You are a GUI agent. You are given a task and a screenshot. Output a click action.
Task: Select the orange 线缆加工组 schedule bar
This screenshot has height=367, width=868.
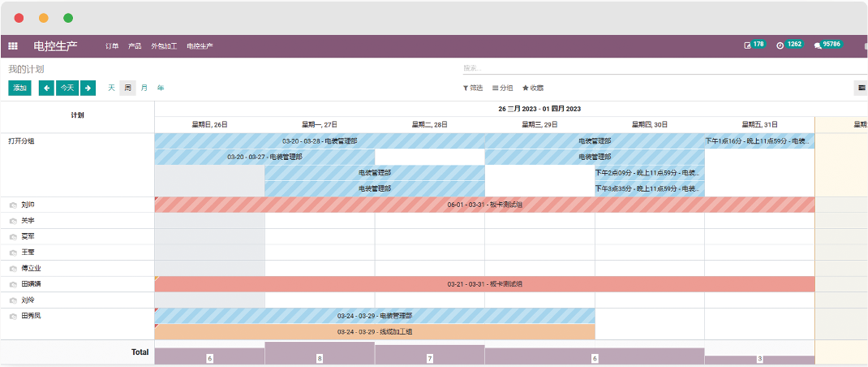point(375,332)
